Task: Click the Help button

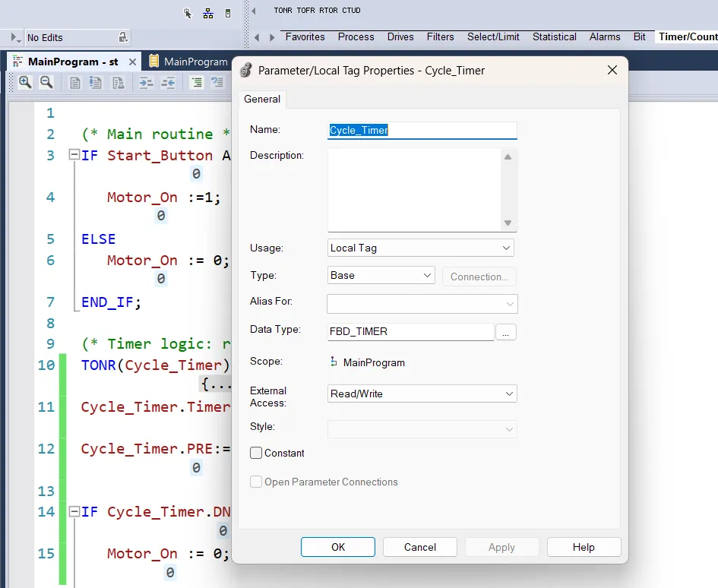Action: pyautogui.click(x=584, y=547)
